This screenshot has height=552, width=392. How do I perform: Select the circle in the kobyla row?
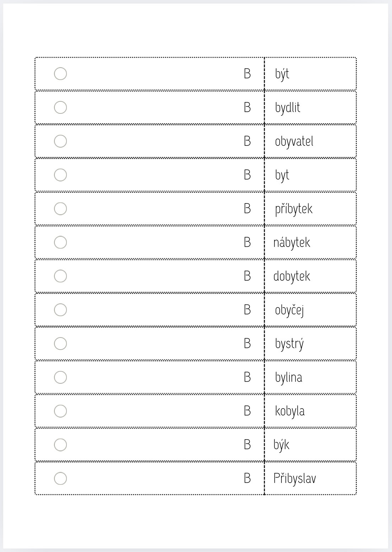tap(60, 411)
